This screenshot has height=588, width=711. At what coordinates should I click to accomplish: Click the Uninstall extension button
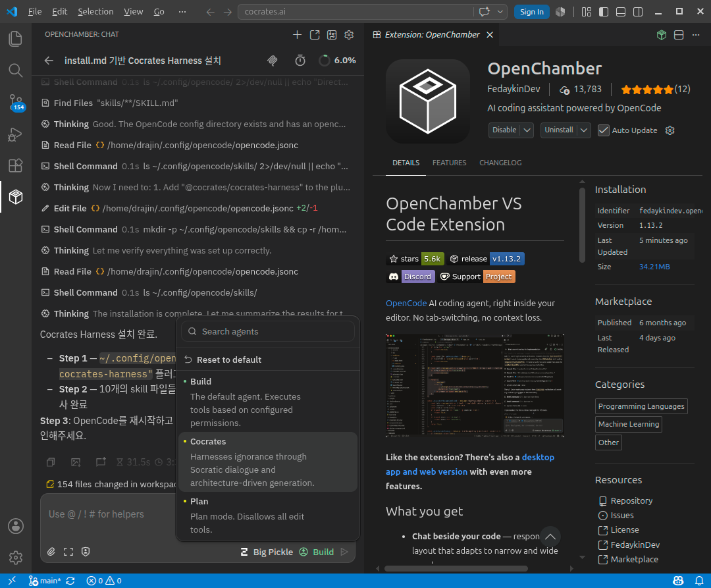point(559,130)
